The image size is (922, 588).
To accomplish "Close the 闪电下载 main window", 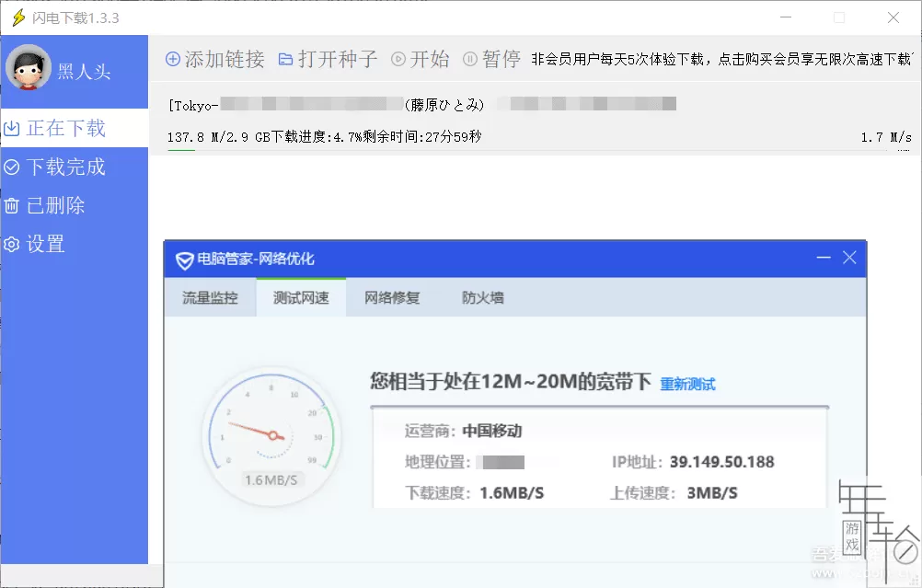I will [x=893, y=17].
